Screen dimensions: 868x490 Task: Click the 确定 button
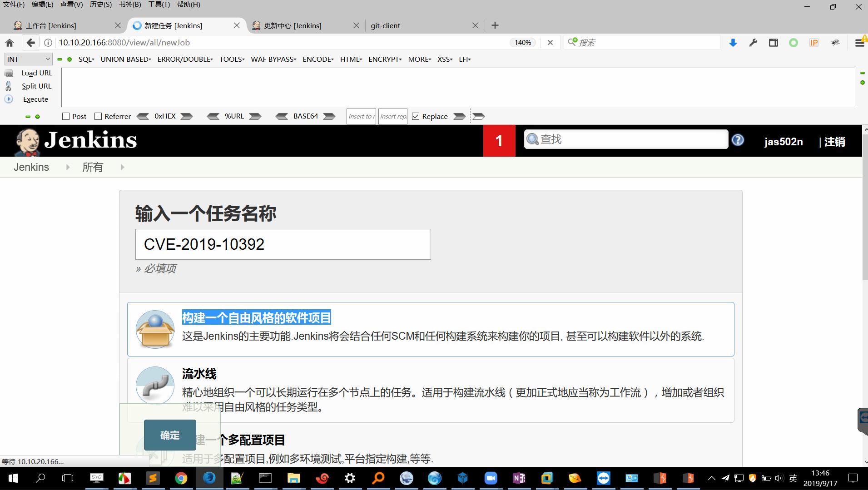point(170,435)
